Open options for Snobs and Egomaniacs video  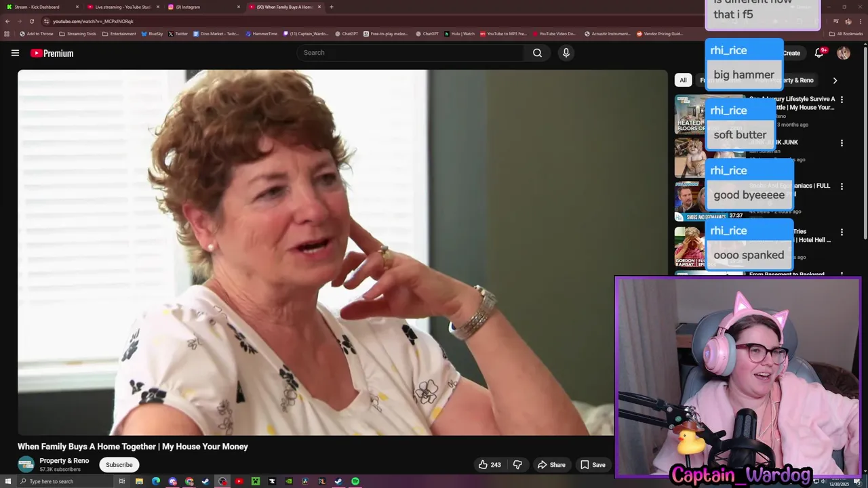tap(842, 186)
